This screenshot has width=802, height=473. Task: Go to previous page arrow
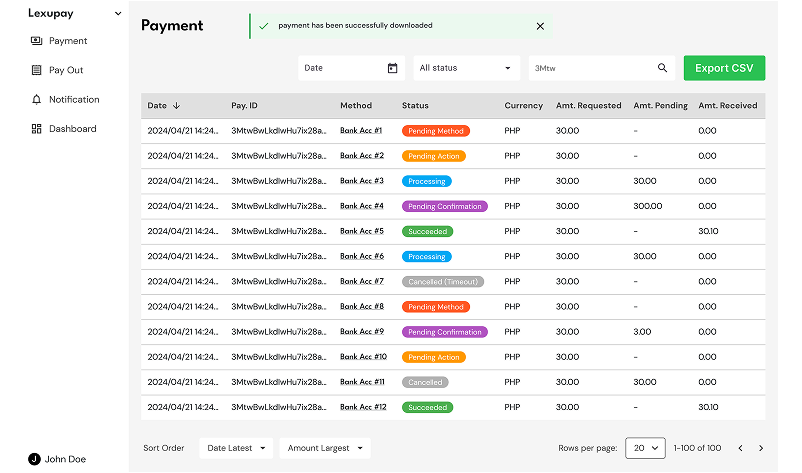[x=740, y=448]
